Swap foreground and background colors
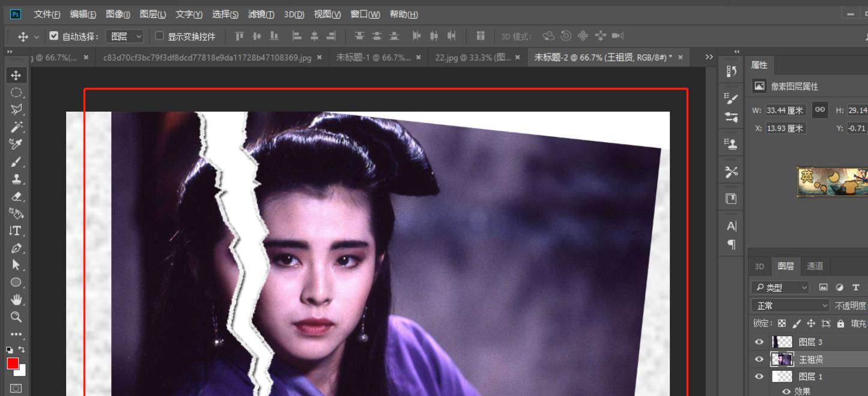Screen dimensions: 868x396 pyautogui.click(x=22, y=349)
